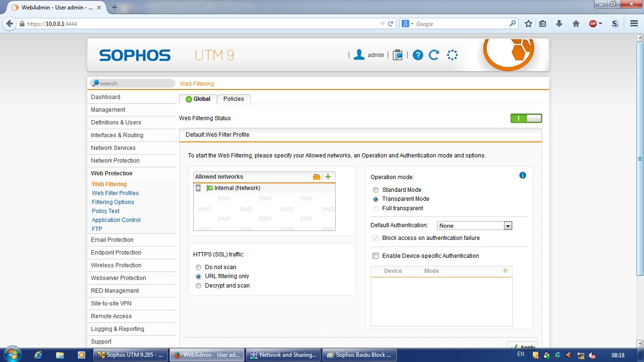Click the dotted circle spinner icon

452,55
